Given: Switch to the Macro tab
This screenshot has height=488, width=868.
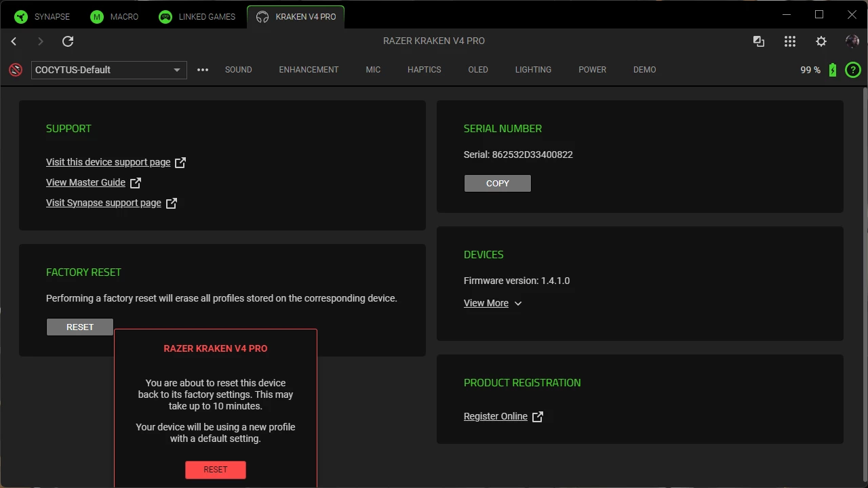Looking at the screenshot, I should (114, 17).
